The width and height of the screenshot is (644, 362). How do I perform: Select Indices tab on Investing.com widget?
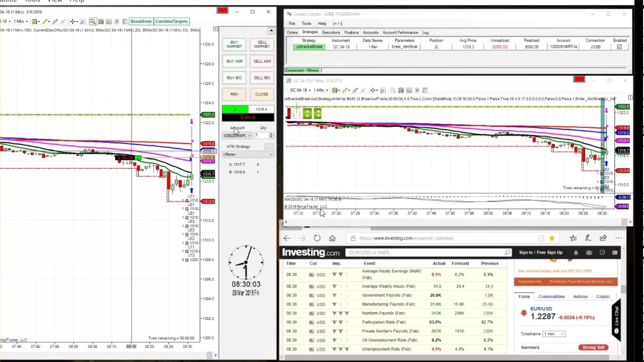point(580,297)
